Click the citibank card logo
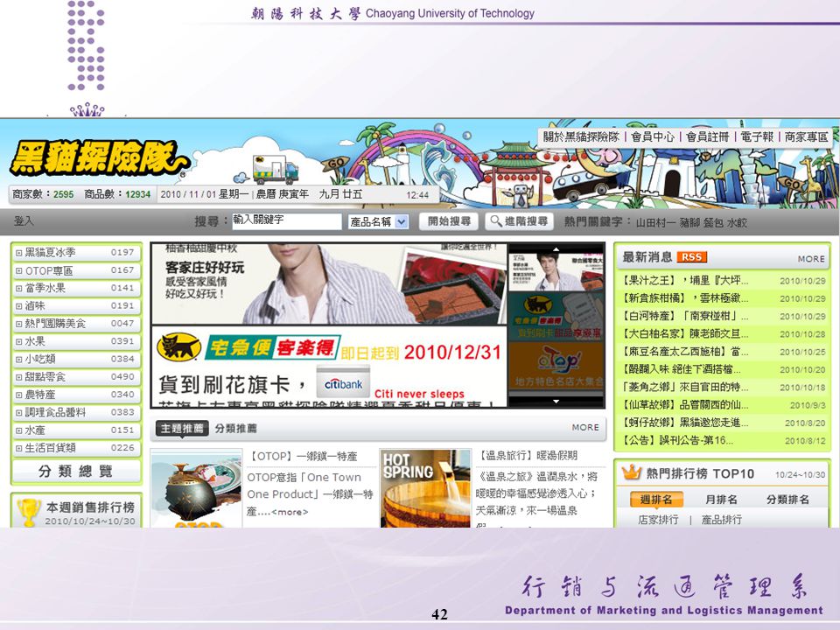Image resolution: width=840 pixels, height=630 pixels. (x=343, y=381)
